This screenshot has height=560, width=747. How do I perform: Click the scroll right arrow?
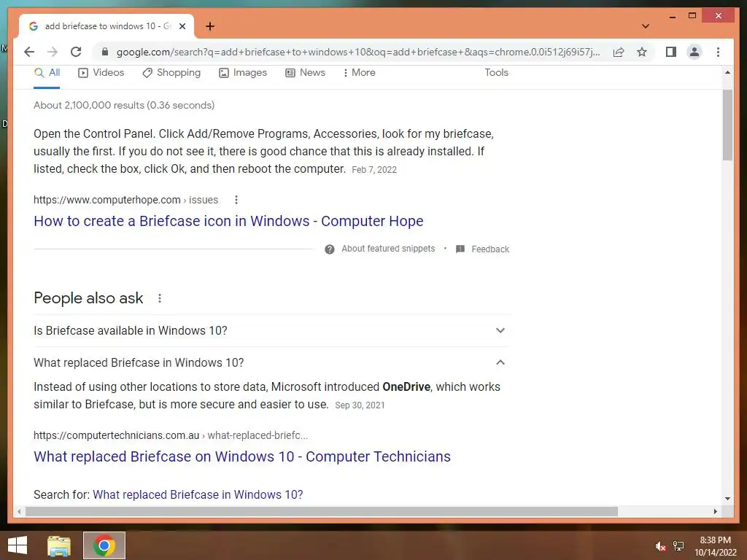point(716,511)
